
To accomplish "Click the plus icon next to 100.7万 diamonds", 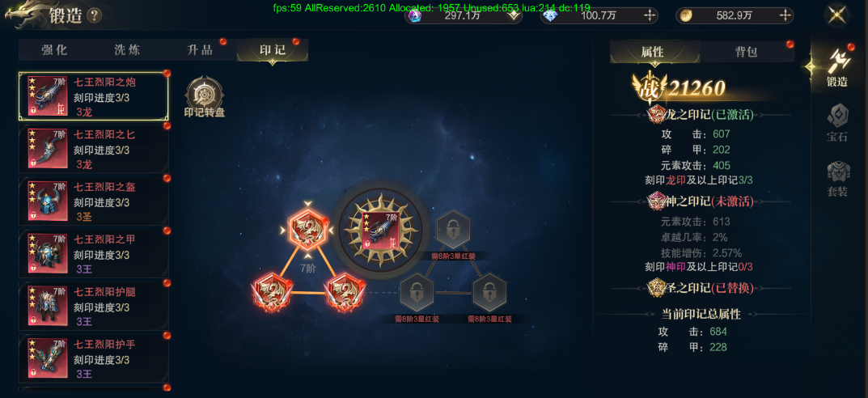I will click(650, 15).
